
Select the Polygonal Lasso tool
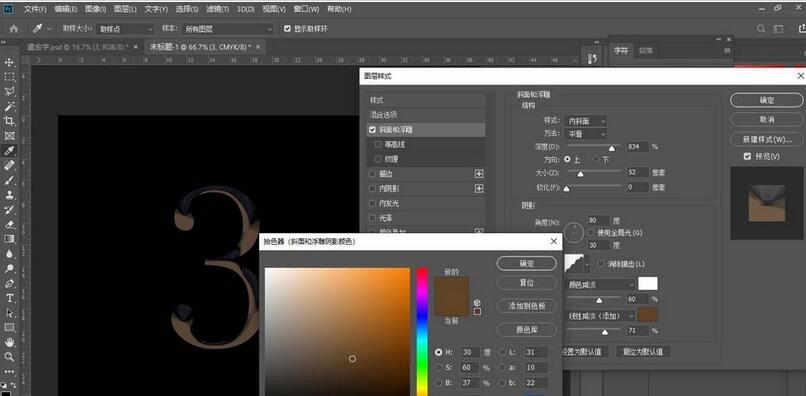coord(9,92)
